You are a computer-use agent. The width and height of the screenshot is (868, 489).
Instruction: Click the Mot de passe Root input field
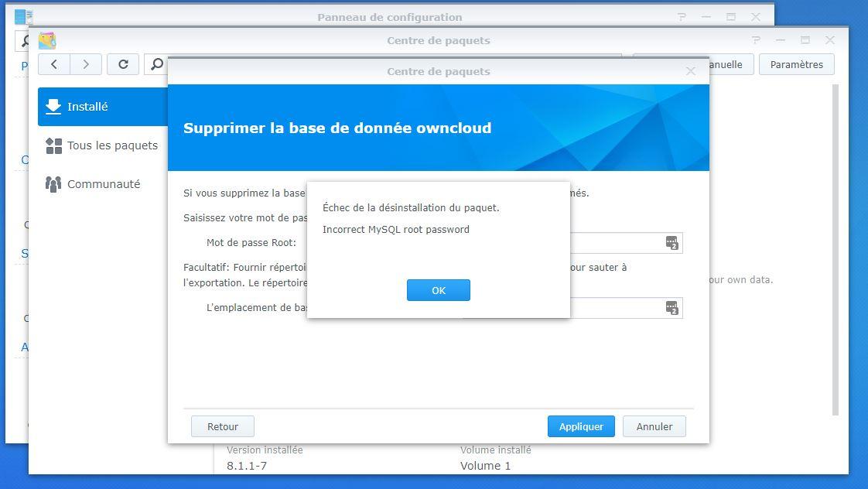572,242
